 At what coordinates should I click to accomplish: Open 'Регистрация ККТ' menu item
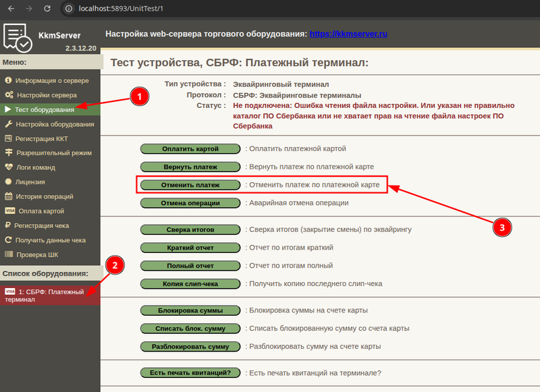tap(42, 138)
